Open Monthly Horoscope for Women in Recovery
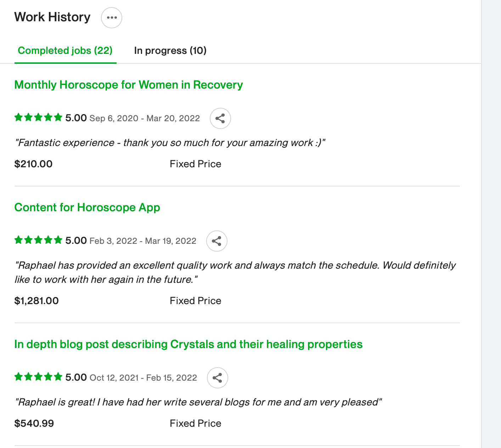501x448 pixels. pyautogui.click(x=128, y=85)
